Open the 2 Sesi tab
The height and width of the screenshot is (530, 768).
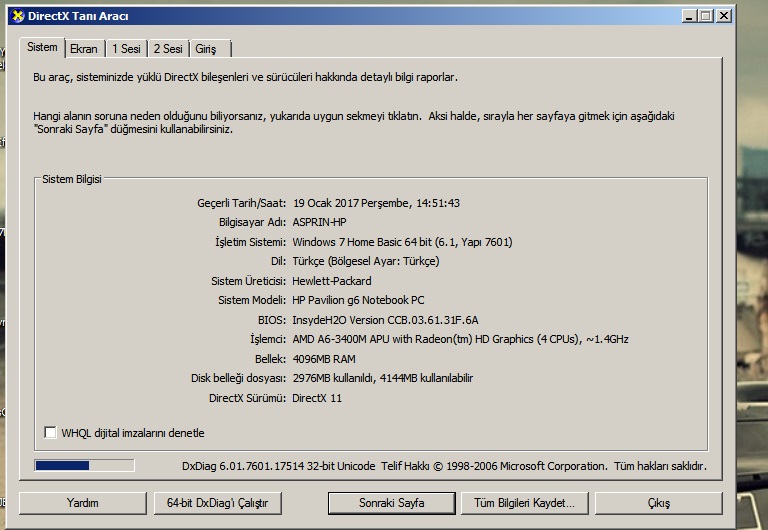pyautogui.click(x=168, y=49)
